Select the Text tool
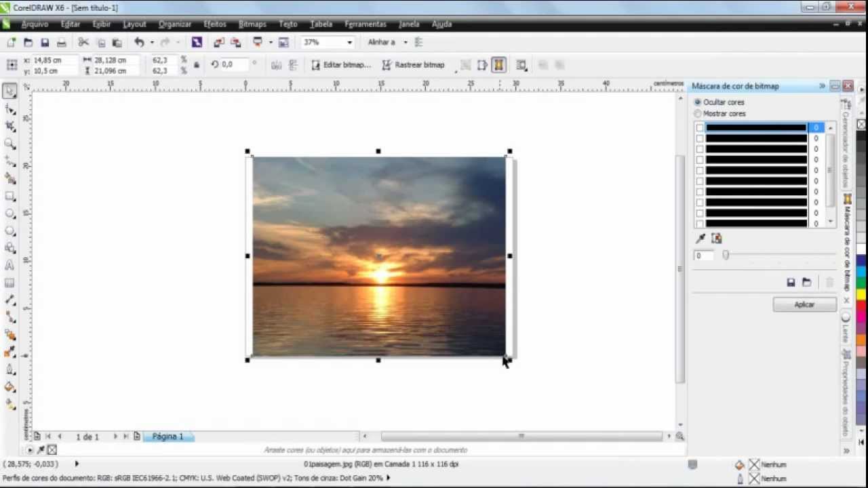Screen dimensions: 868x488 coord(9,266)
